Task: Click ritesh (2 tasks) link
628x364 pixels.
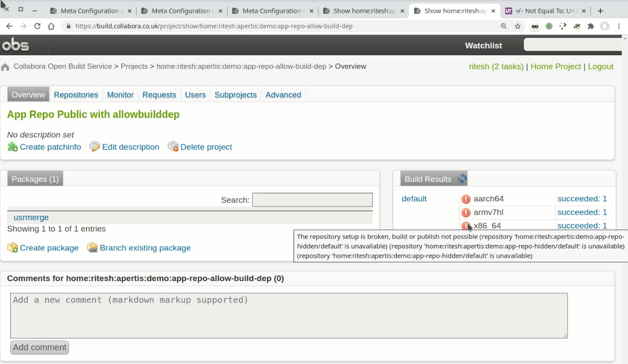Action: pos(496,66)
